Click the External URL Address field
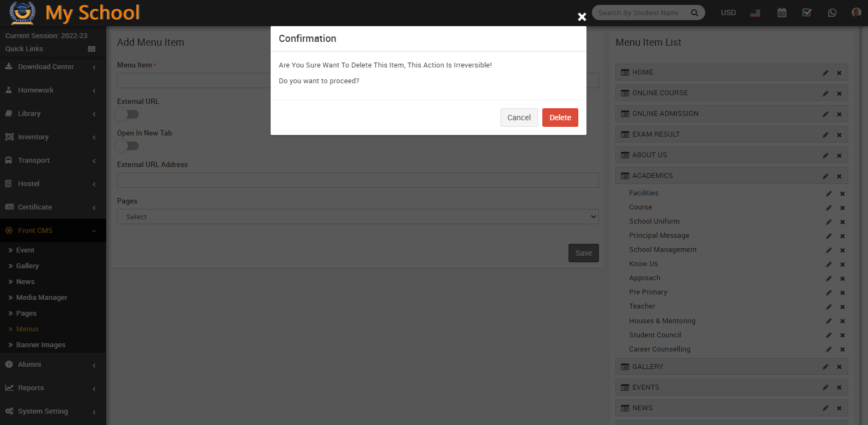868x425 pixels. click(x=358, y=180)
